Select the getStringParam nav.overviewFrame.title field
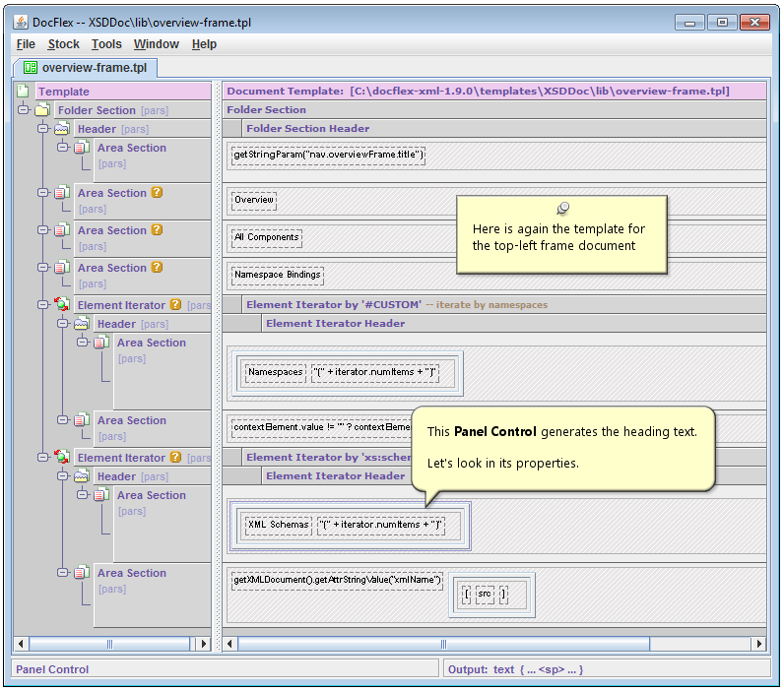 [328, 155]
